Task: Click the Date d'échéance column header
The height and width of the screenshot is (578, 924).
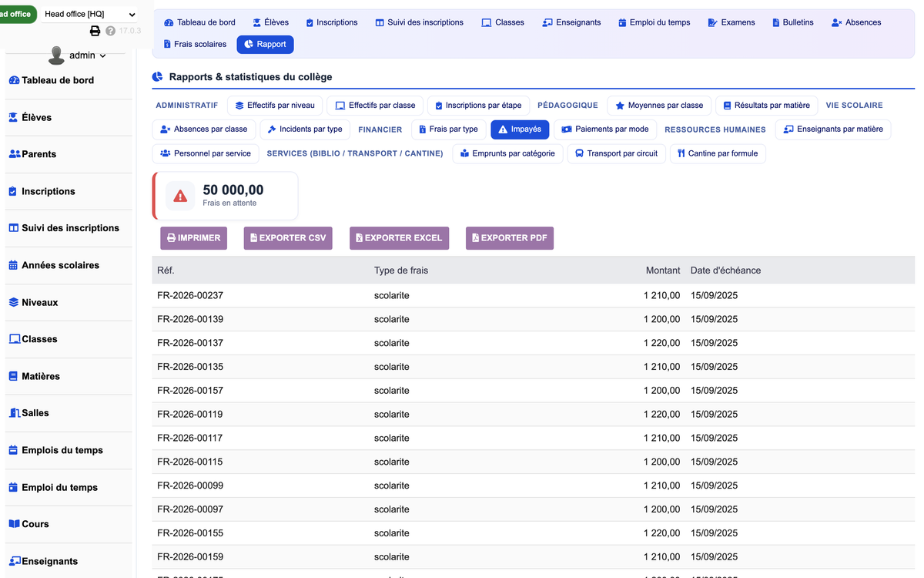Action: pyautogui.click(x=725, y=271)
